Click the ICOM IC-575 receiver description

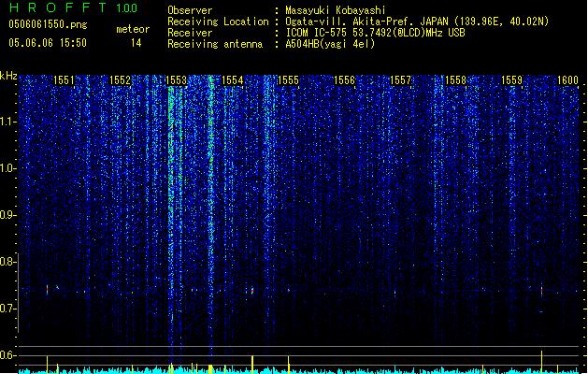point(376,33)
